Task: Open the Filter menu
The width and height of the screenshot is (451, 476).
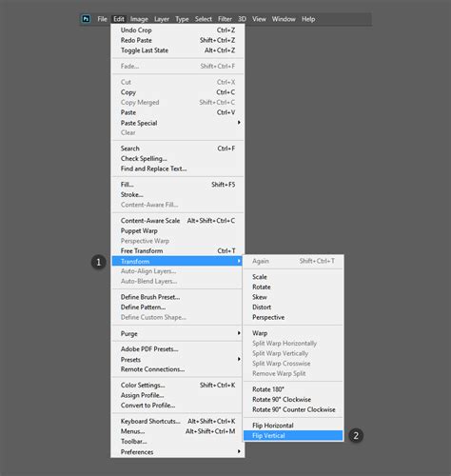Action: tap(225, 19)
